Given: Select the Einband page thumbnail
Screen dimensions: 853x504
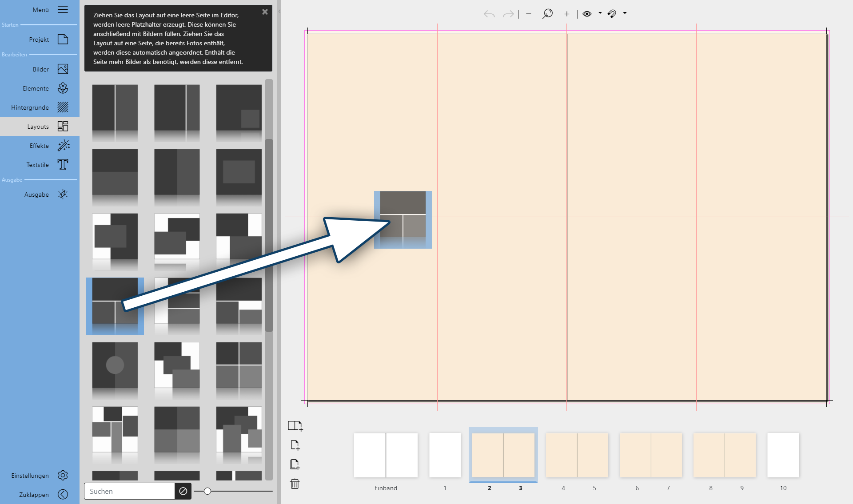Looking at the screenshot, I should (x=385, y=455).
